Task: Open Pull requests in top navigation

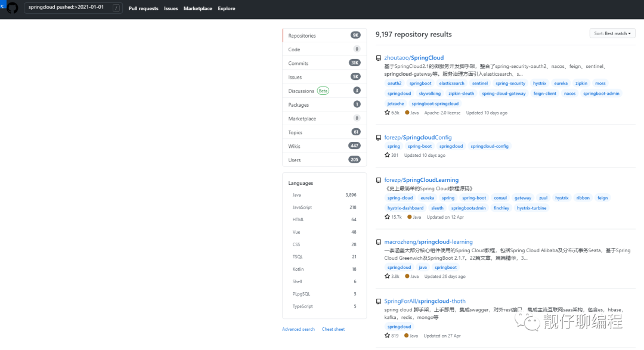Action: [x=143, y=8]
